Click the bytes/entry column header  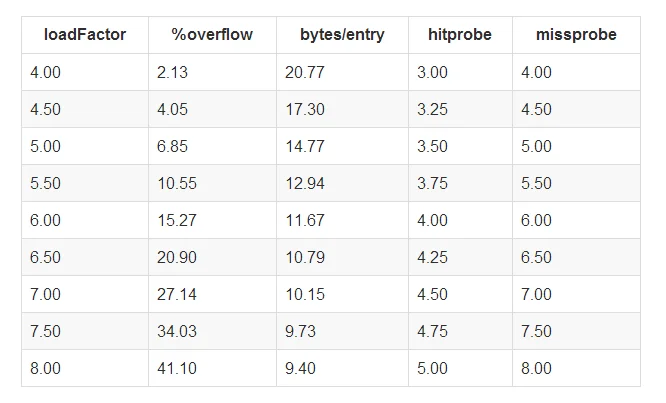342,35
